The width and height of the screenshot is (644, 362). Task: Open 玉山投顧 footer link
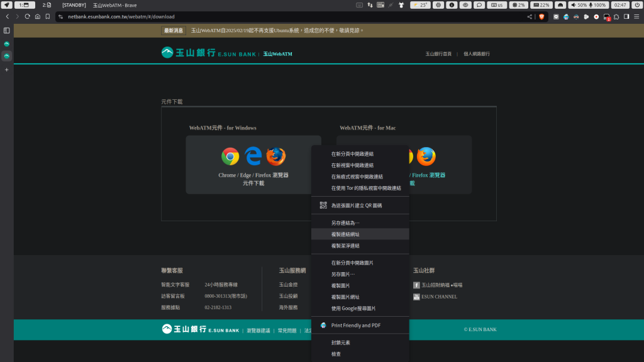click(288, 297)
